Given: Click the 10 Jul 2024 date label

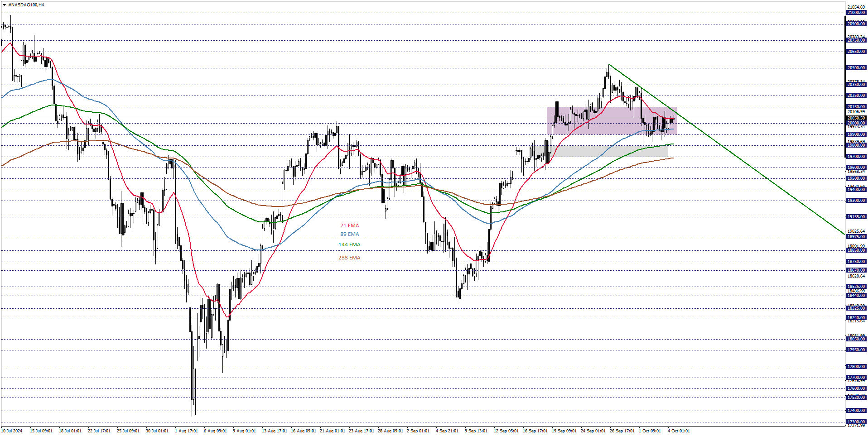Looking at the screenshot, I should coord(12,431).
